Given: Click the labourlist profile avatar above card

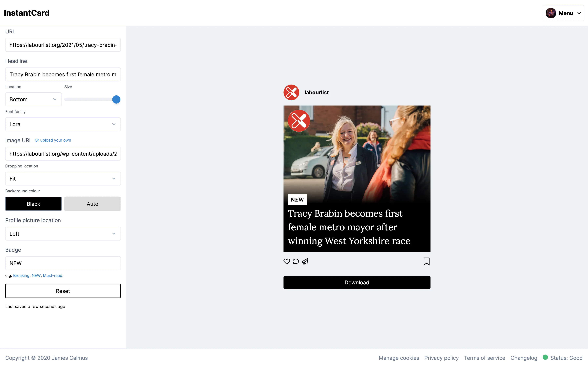Looking at the screenshot, I should pos(291,92).
